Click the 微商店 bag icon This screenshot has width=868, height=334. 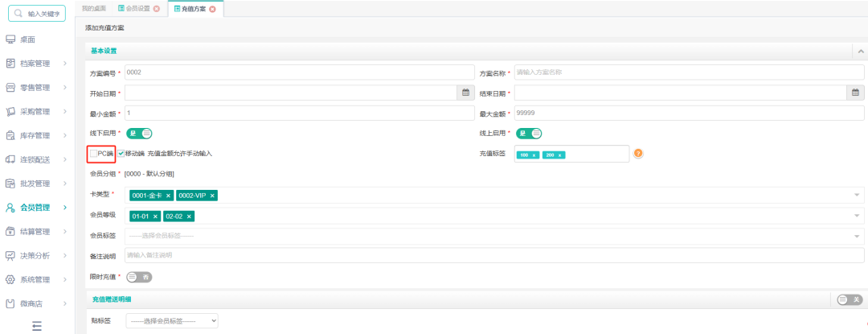(x=10, y=303)
